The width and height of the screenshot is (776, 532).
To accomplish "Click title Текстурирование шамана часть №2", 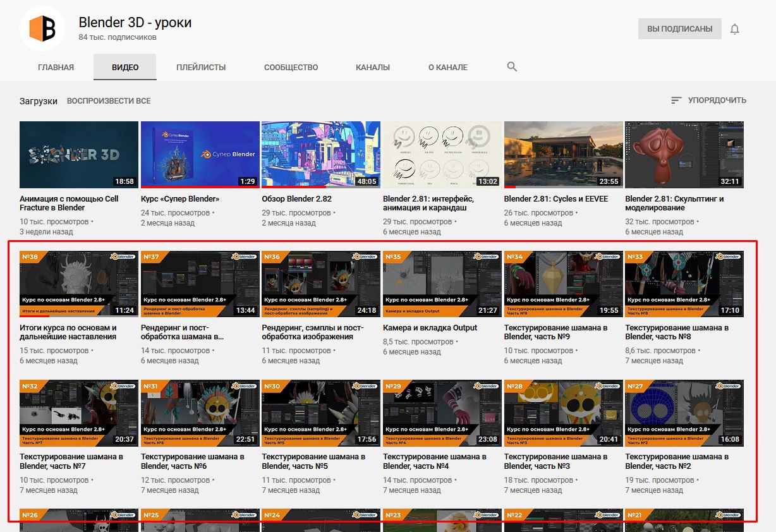I will (677, 461).
